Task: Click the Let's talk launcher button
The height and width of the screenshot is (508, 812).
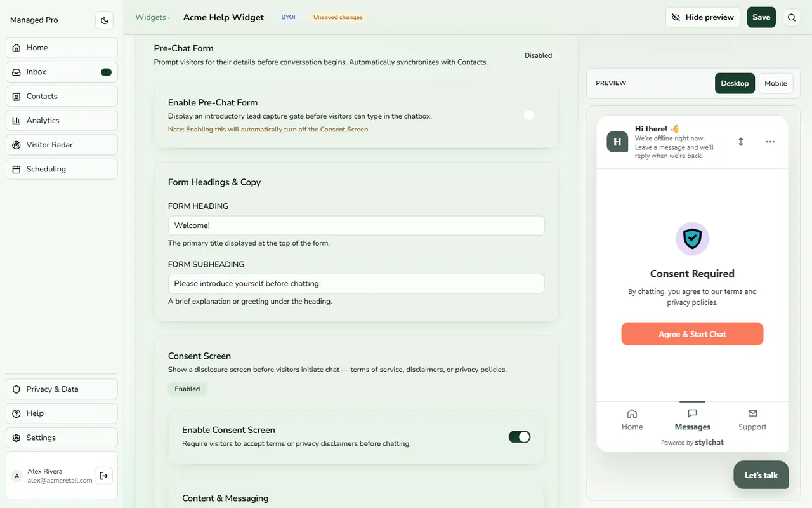Action: 761,475
